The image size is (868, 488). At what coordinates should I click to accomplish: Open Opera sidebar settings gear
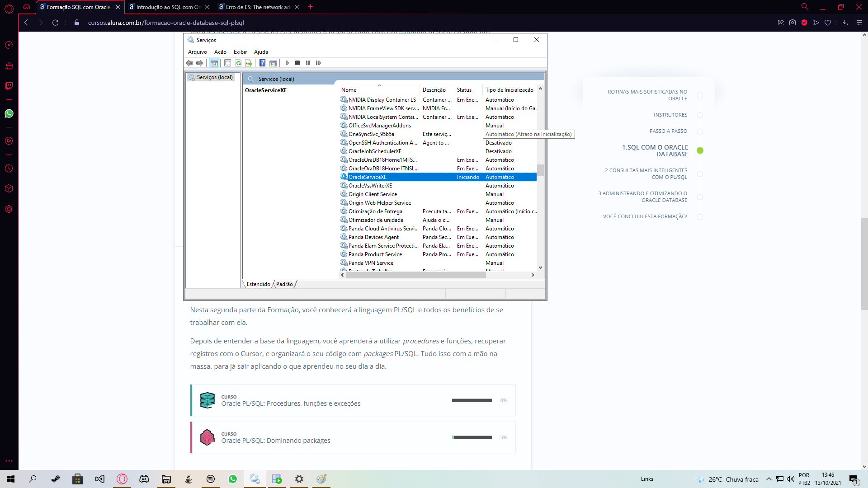pyautogui.click(x=9, y=209)
